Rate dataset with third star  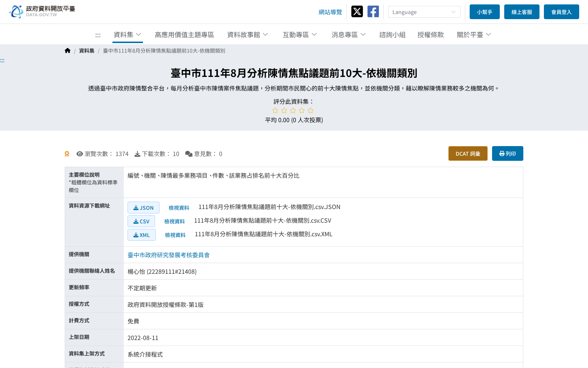tap(293, 110)
